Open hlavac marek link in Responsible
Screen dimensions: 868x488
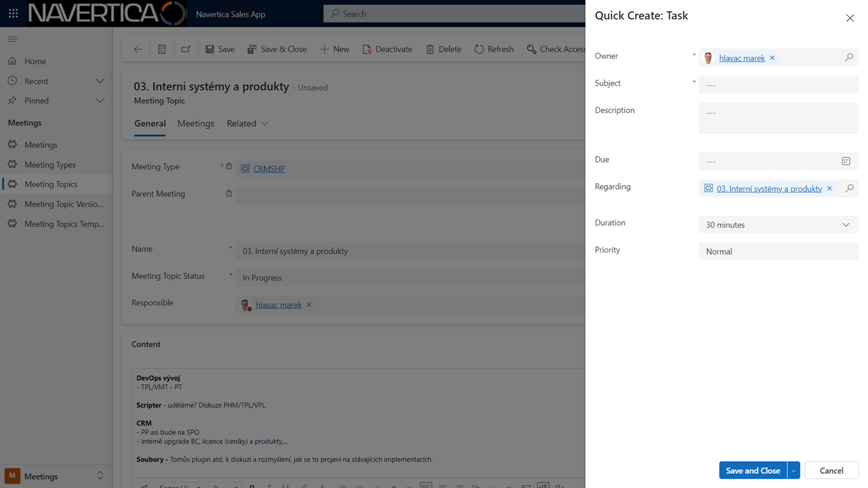pyautogui.click(x=279, y=305)
